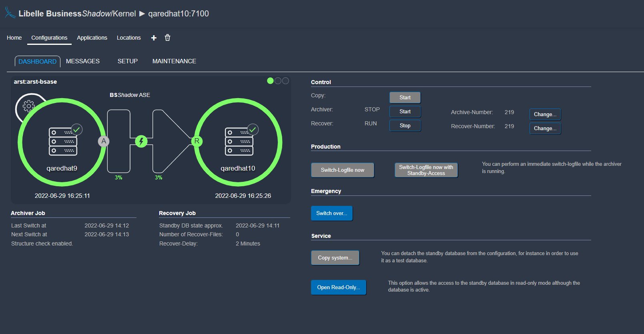The width and height of the screenshot is (644, 334).
Task: Click the Libelle logo icon
Action: tap(10, 13)
